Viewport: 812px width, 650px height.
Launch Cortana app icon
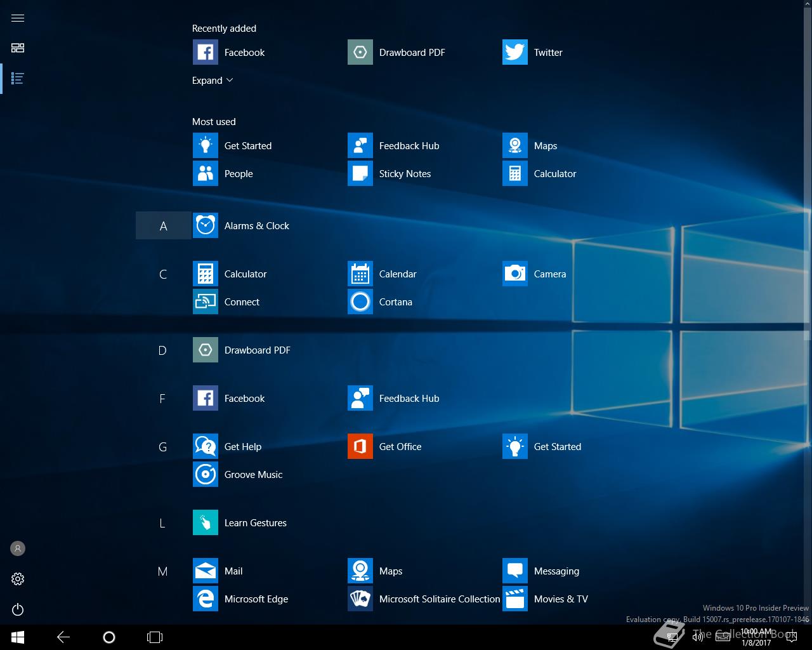(x=360, y=302)
